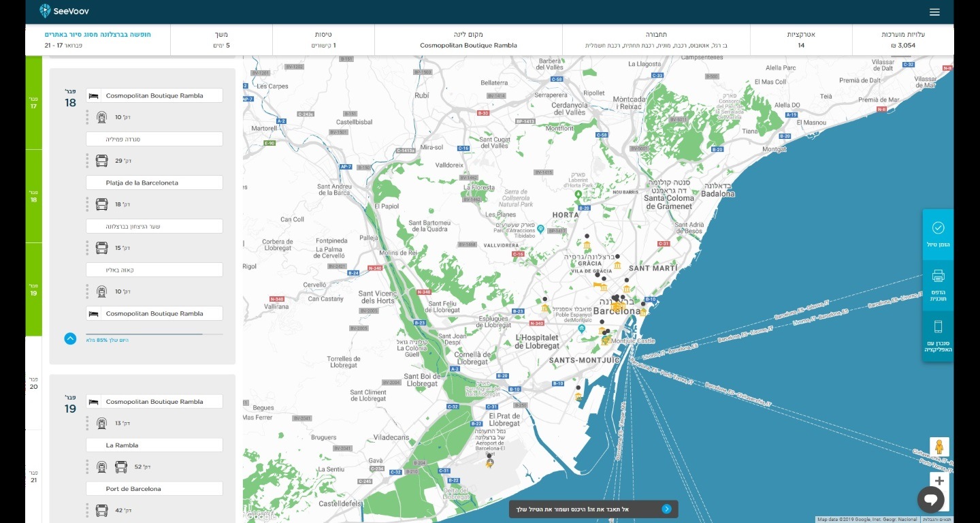The height and width of the screenshot is (523, 980).
Task: Click the Port de Barcelona stop
Action: click(154, 488)
